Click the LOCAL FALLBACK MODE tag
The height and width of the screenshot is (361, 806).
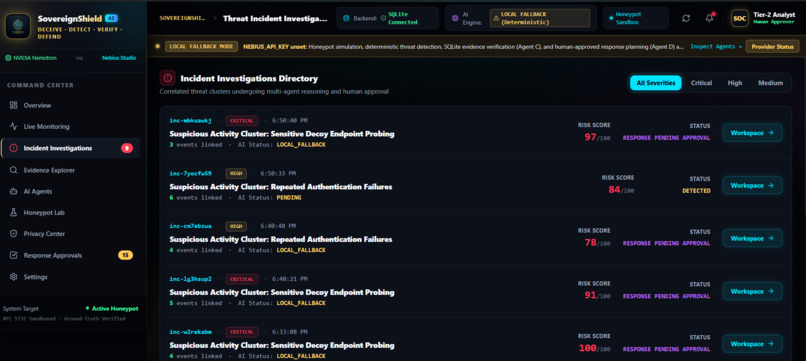(201, 46)
